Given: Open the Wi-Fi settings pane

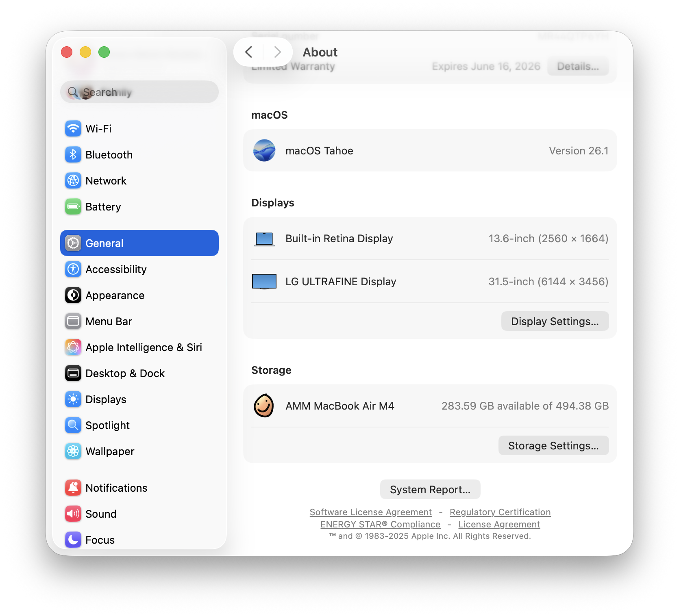Looking at the screenshot, I should tap(139, 128).
